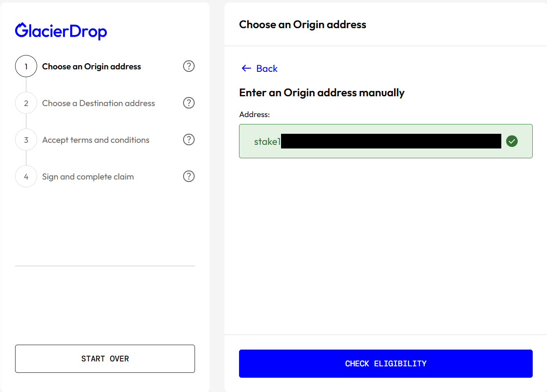Select step 3 circle in the progress list

coord(26,140)
